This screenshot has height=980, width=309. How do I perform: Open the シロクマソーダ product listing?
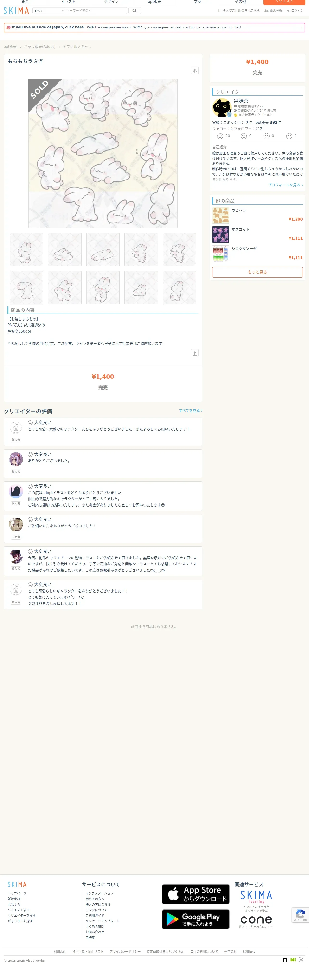257,254
